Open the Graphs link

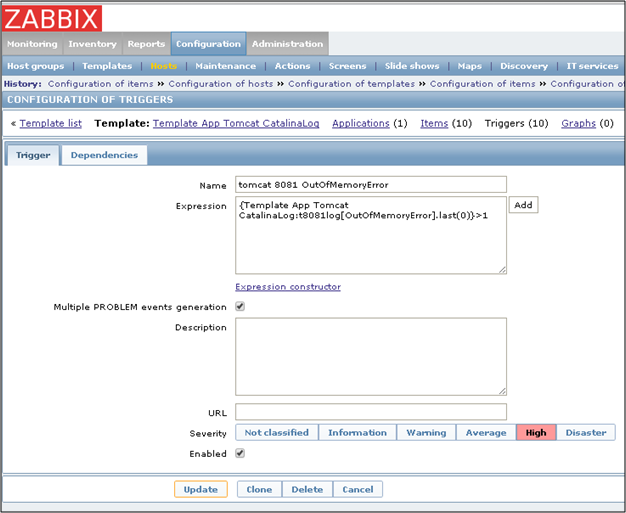click(578, 123)
